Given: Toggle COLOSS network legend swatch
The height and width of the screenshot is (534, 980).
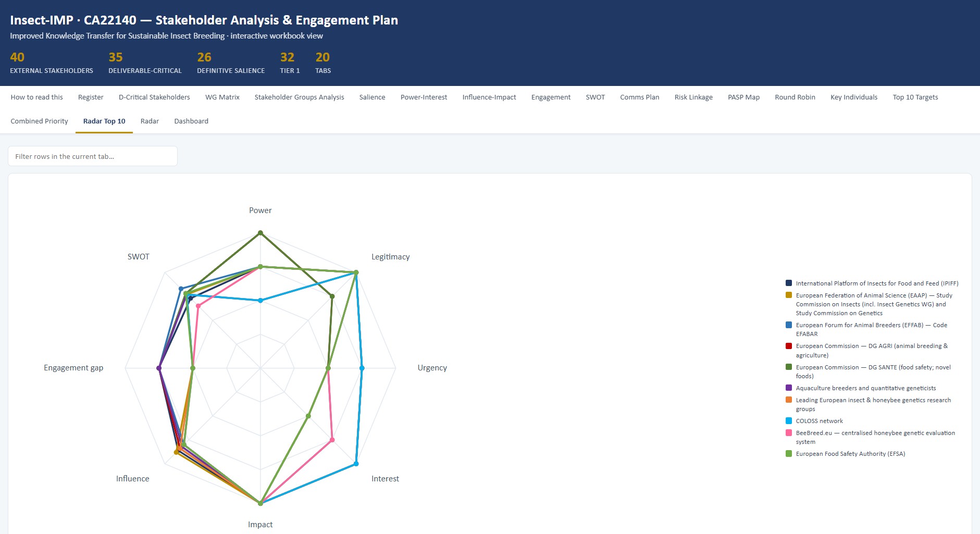Looking at the screenshot, I should pyautogui.click(x=789, y=420).
